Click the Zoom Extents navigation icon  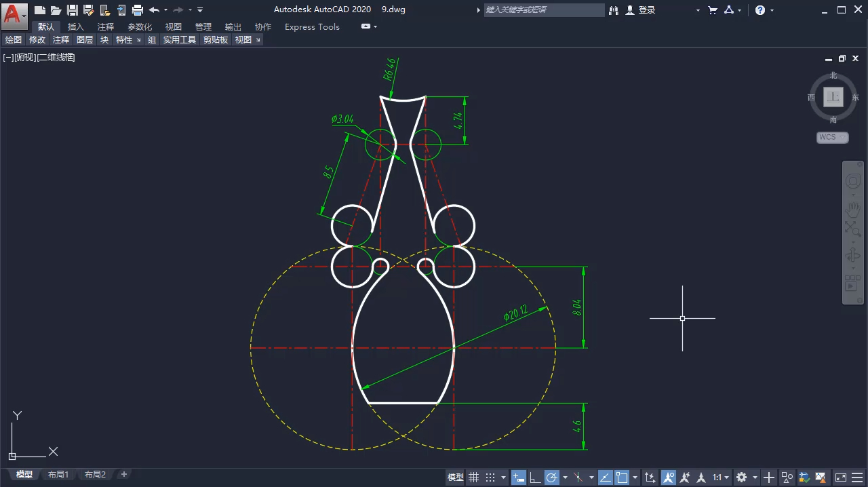click(x=852, y=229)
